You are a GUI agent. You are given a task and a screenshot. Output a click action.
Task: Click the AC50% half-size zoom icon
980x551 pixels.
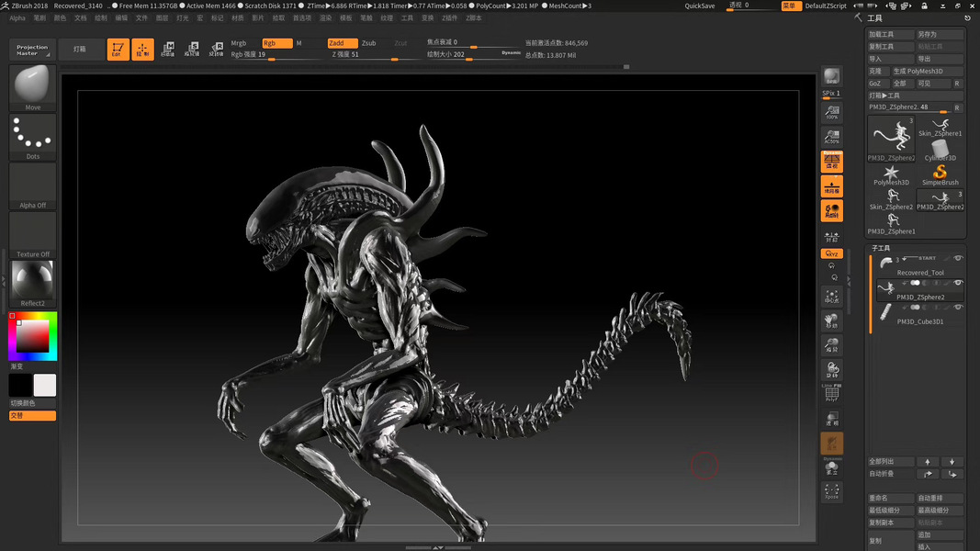tap(831, 137)
